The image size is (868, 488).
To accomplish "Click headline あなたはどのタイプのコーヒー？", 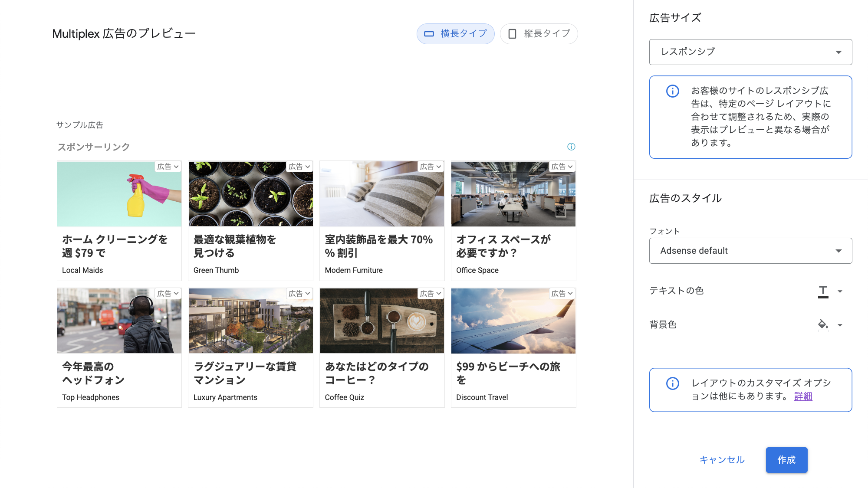I will coord(377,373).
